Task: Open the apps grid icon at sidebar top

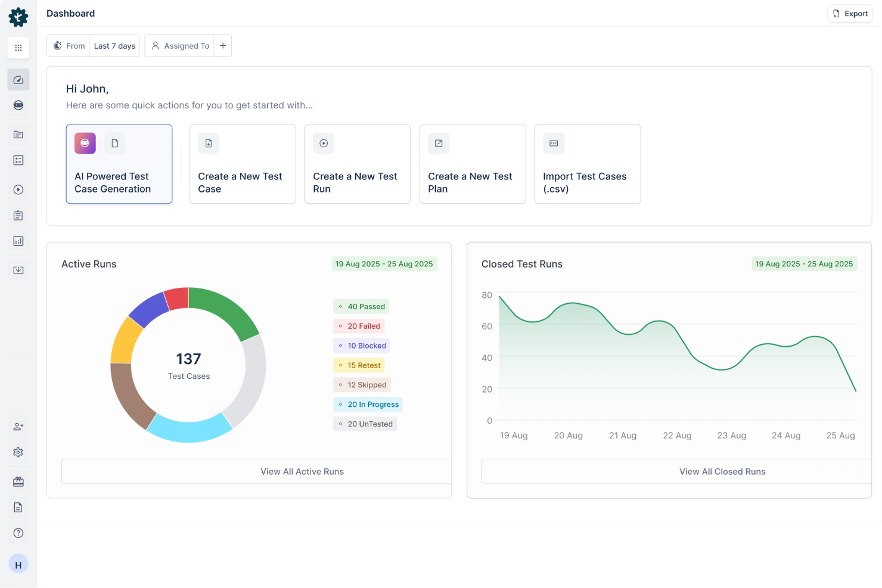Action: (x=18, y=48)
